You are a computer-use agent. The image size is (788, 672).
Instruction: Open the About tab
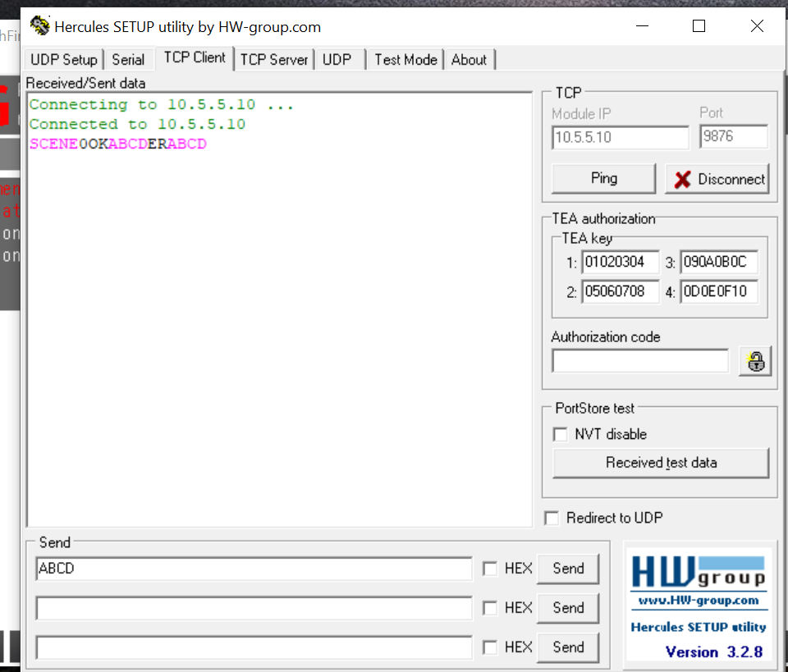coord(469,58)
